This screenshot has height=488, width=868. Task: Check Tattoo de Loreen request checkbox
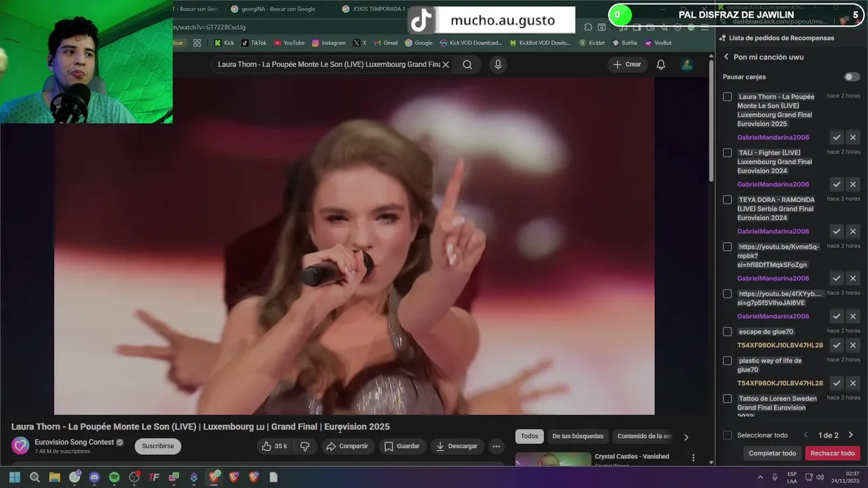727,399
